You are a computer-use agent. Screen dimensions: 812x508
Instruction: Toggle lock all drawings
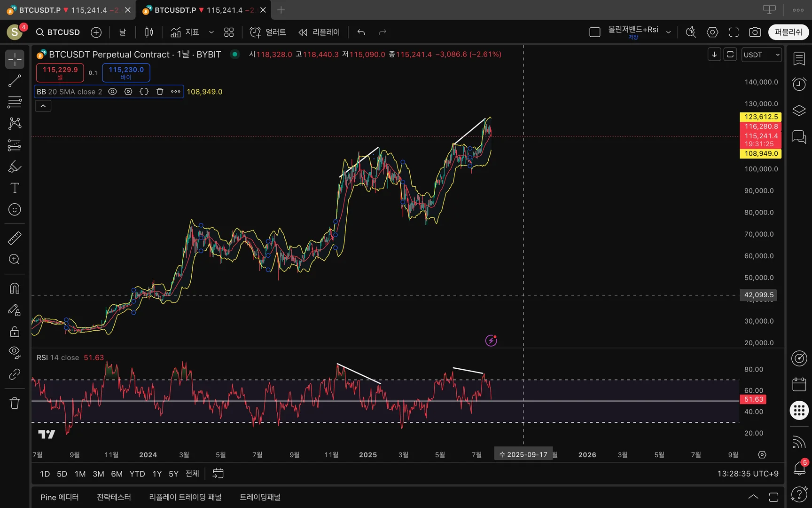[x=15, y=332]
